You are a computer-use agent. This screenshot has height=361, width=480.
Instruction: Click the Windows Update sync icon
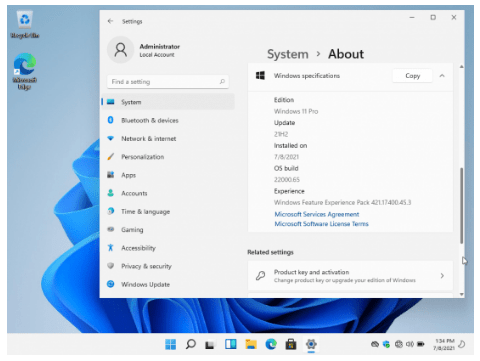tap(111, 284)
